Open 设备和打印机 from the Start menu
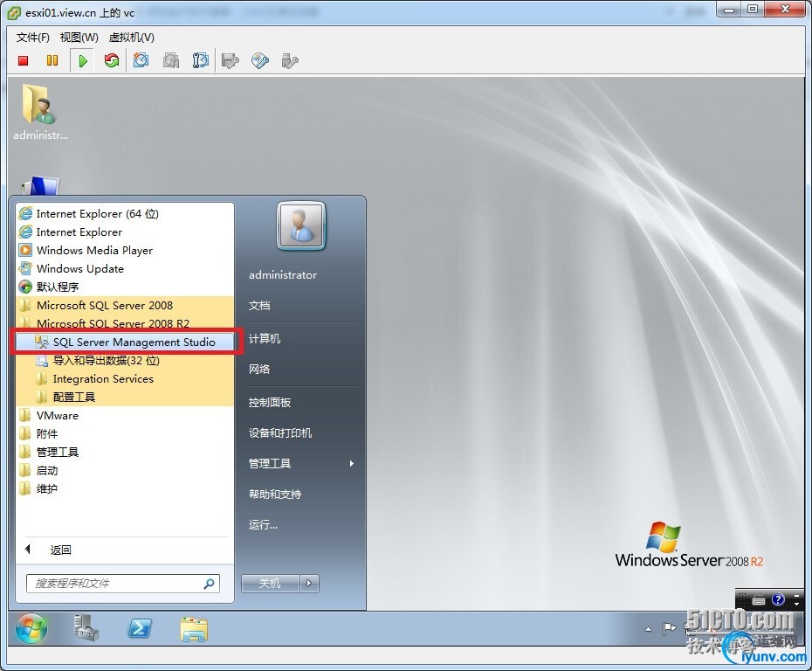812x671 pixels. (x=280, y=433)
